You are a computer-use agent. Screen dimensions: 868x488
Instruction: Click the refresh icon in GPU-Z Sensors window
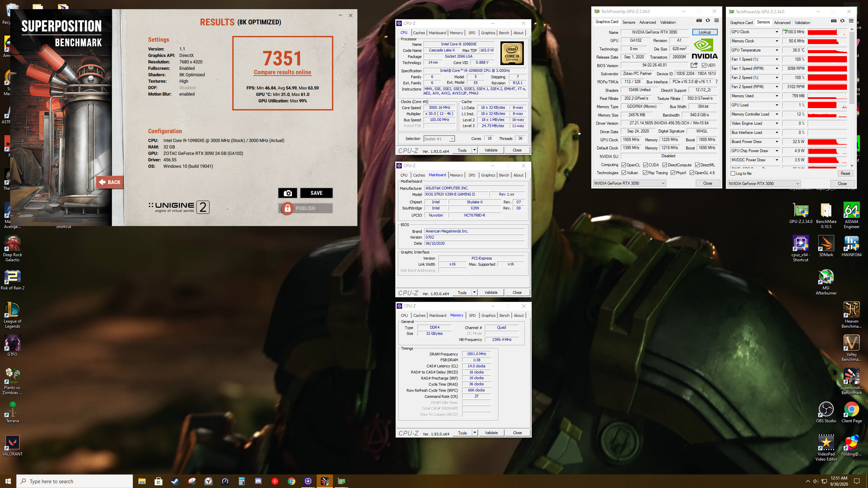(x=843, y=21)
